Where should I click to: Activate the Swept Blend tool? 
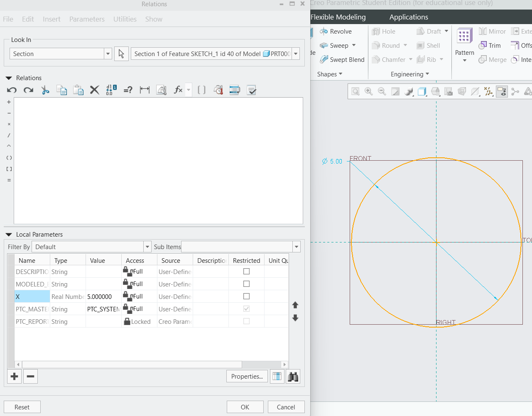coord(341,59)
